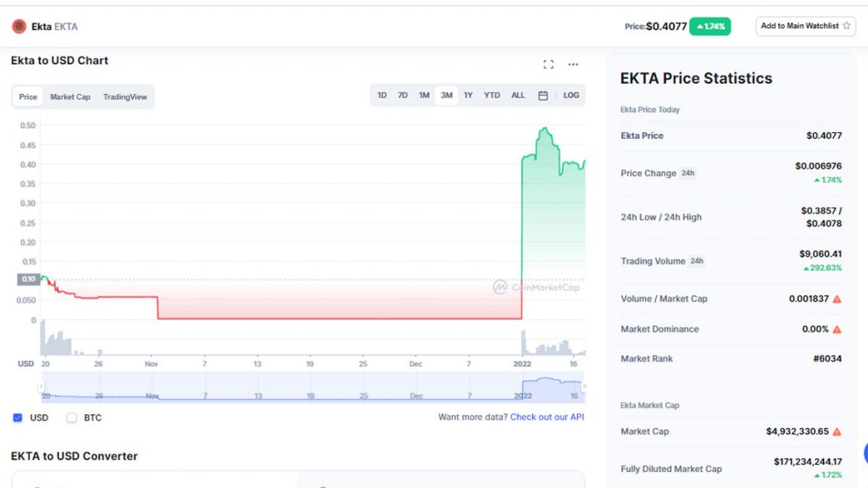The width and height of the screenshot is (868, 488).
Task: Select the 1Y time range
Action: tap(468, 95)
